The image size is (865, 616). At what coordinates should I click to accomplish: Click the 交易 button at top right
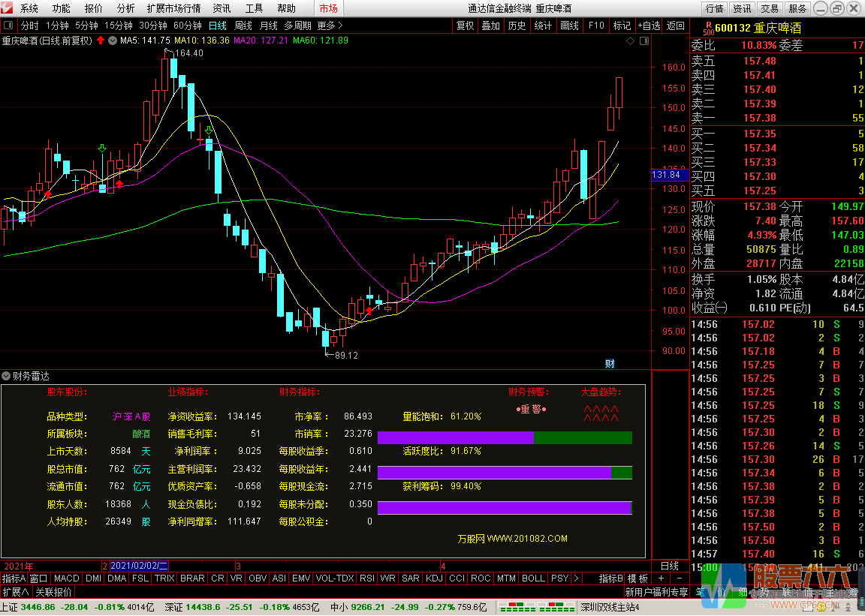[x=770, y=8]
